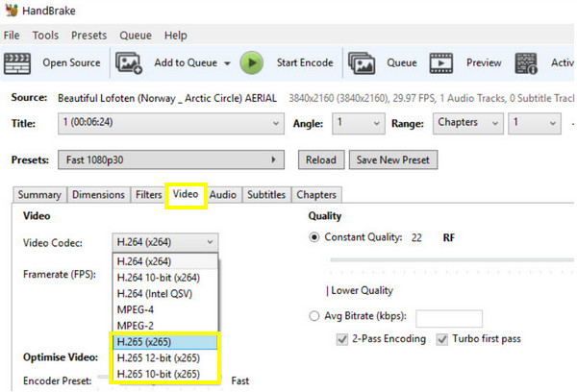Choose H.265 (x265) codec option
The width and height of the screenshot is (577, 392).
(x=165, y=342)
